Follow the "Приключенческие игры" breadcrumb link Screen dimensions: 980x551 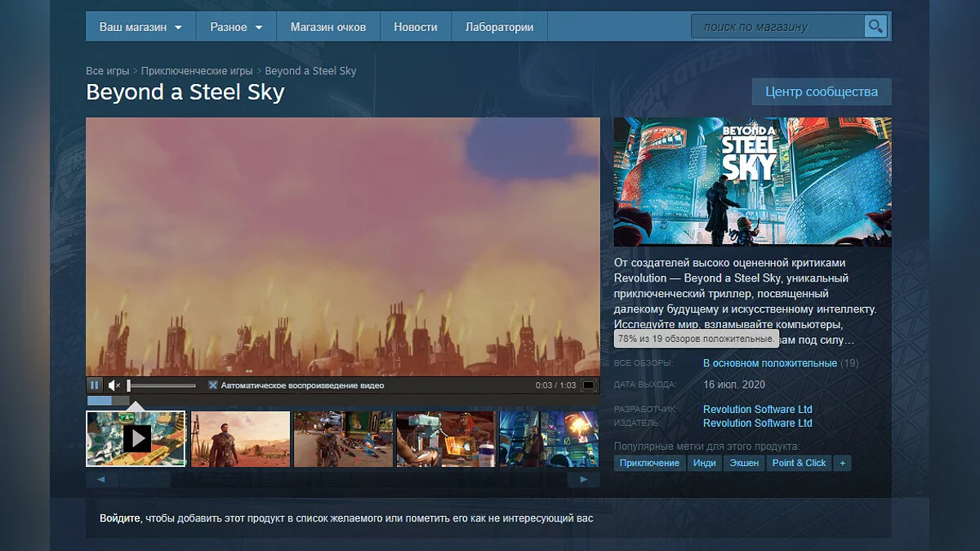(x=197, y=71)
